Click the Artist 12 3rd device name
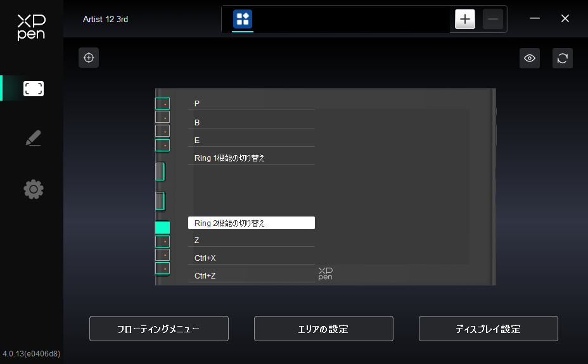The image size is (588, 364). point(105,19)
